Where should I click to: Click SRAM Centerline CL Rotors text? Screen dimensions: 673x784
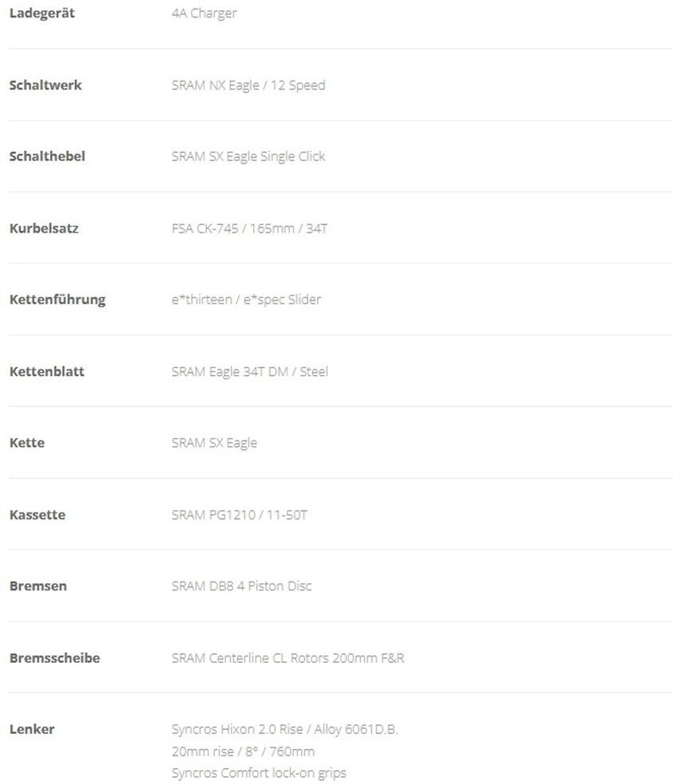click(x=288, y=658)
